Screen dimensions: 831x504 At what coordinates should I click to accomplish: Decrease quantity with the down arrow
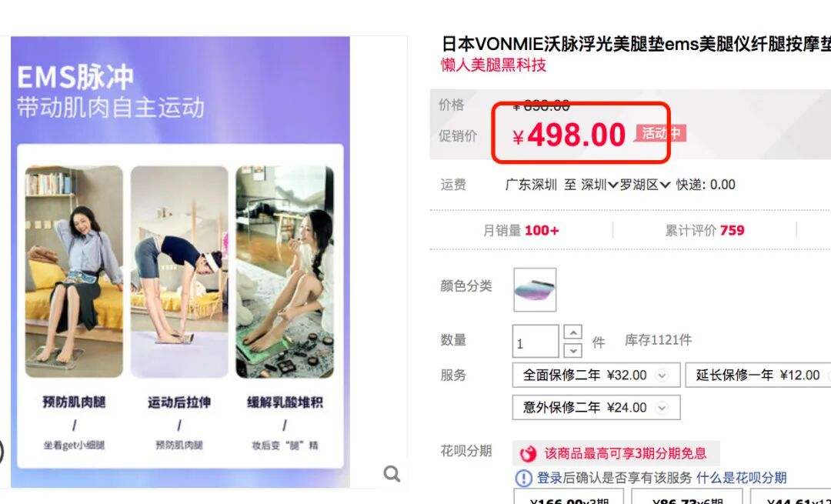(x=573, y=351)
